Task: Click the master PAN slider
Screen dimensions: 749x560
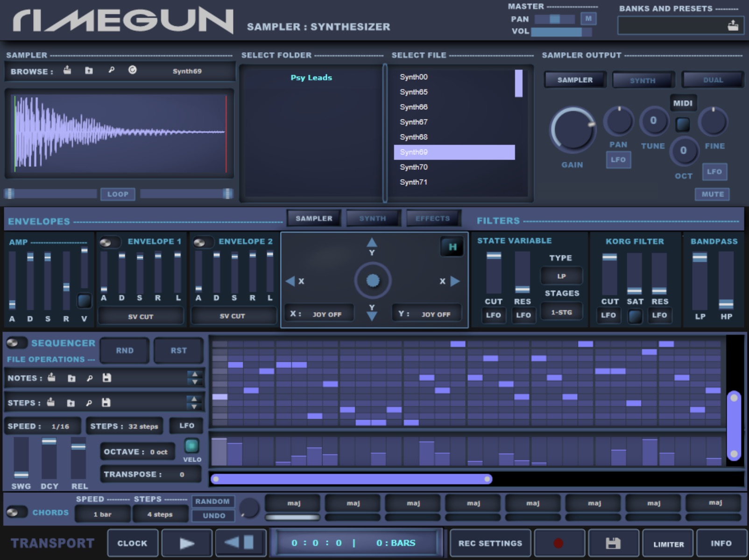Action: pos(555,19)
